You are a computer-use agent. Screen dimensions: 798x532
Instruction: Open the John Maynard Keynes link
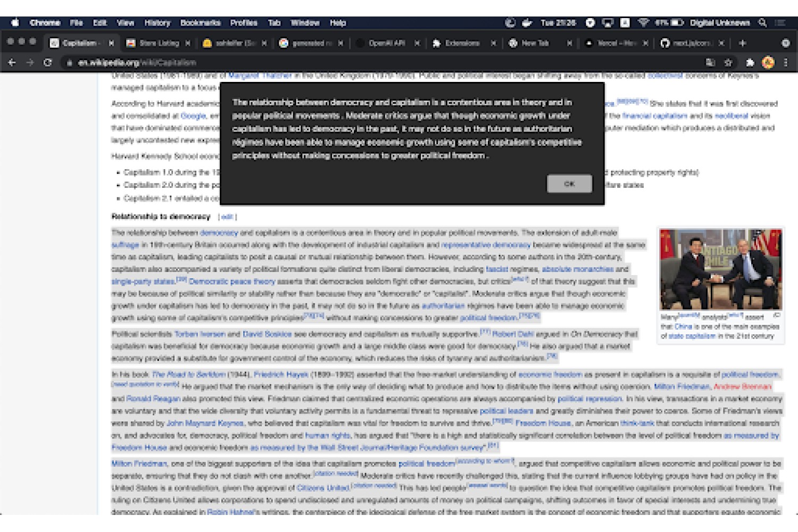tap(205, 423)
